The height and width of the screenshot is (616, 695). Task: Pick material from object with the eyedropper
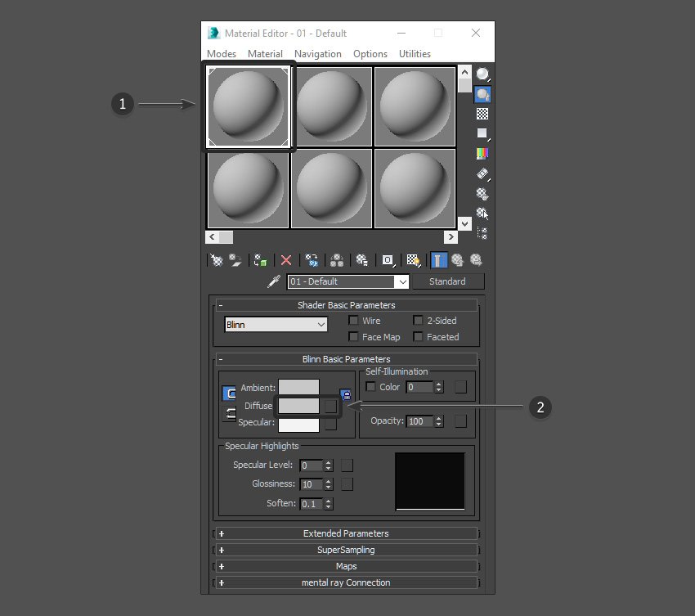point(274,281)
